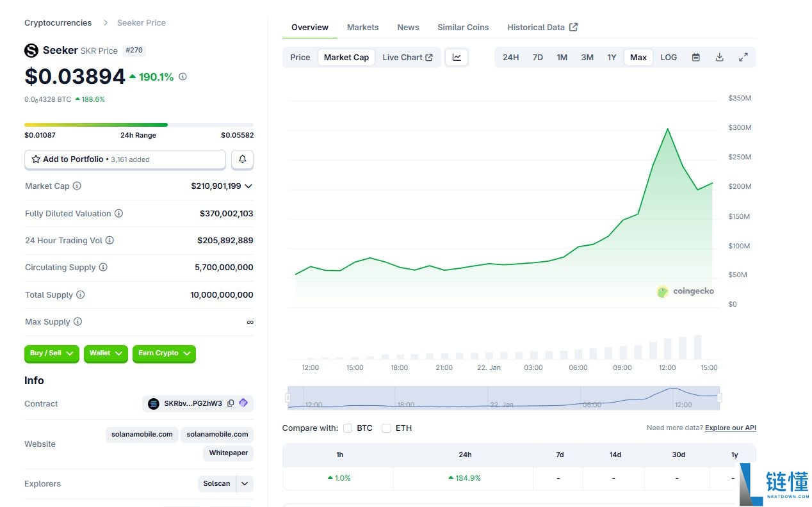The width and height of the screenshot is (812, 507).
Task: Click the 24h 184.9% change value
Action: pyautogui.click(x=464, y=478)
